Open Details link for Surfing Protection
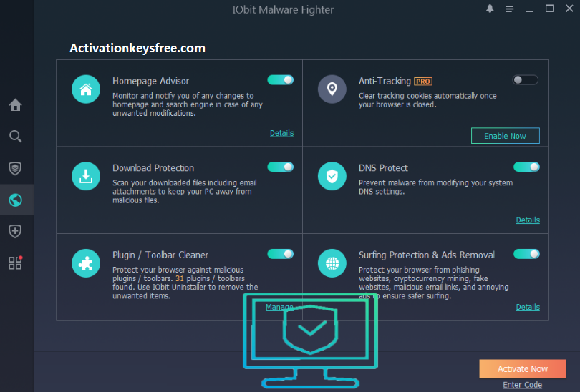The height and width of the screenshot is (392, 580). 528,307
